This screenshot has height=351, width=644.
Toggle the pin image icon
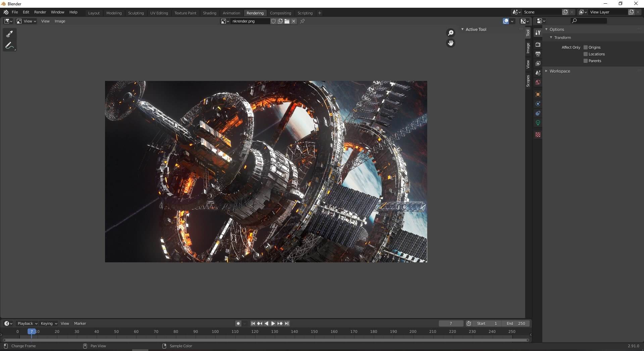click(302, 21)
